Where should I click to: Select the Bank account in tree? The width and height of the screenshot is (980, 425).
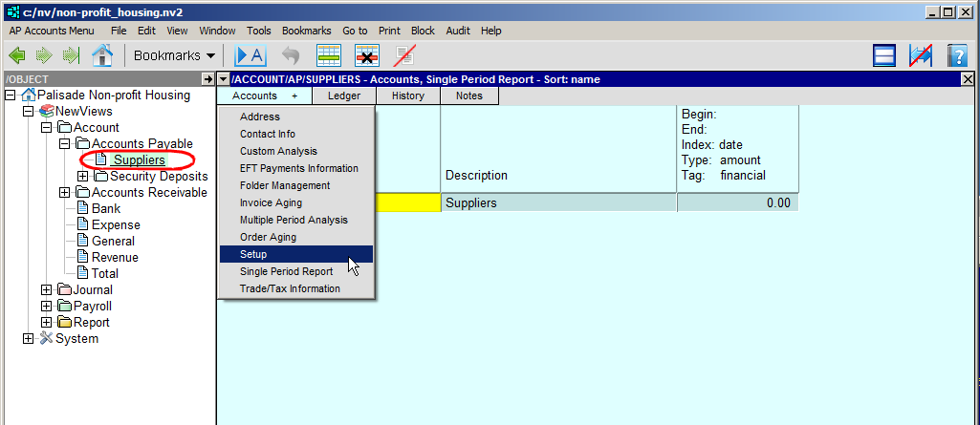click(x=105, y=209)
